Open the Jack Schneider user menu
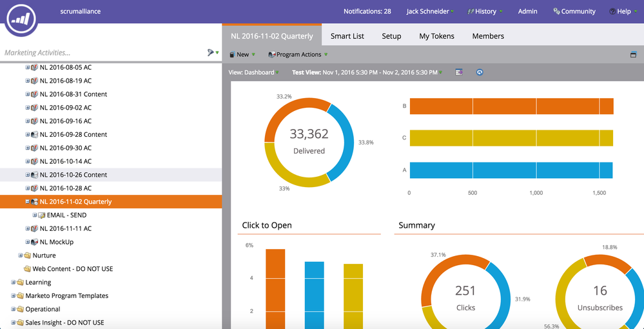644x329 pixels. pyautogui.click(x=430, y=12)
